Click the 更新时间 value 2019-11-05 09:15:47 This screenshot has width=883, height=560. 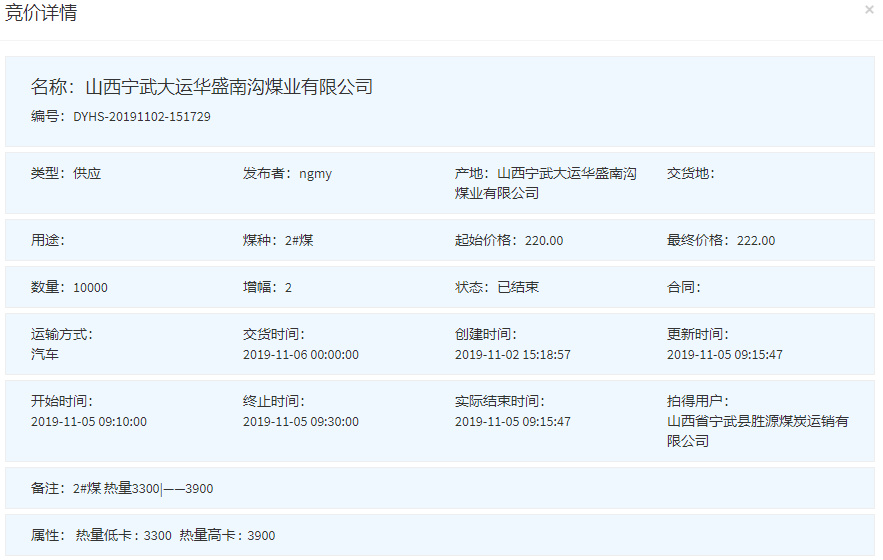[x=725, y=355]
